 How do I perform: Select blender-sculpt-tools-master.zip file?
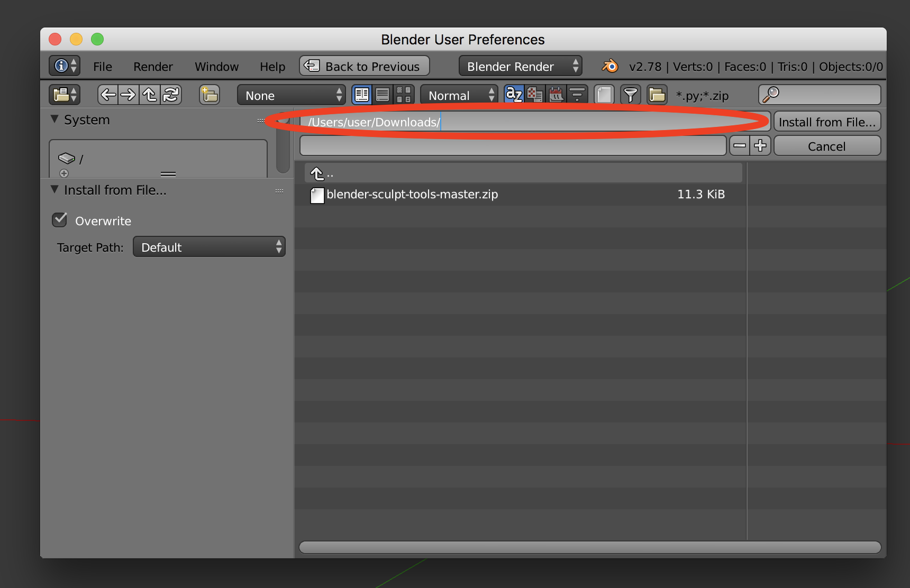(x=523, y=195)
